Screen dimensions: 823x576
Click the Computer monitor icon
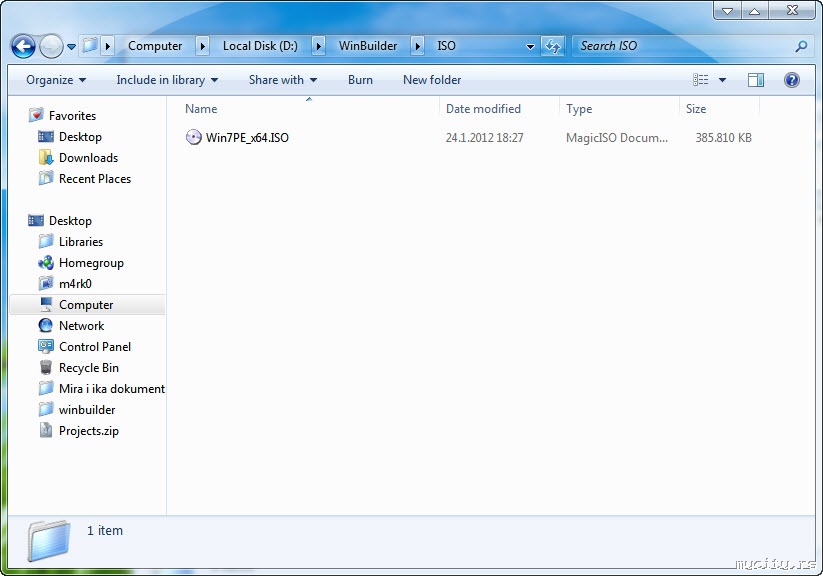click(46, 304)
